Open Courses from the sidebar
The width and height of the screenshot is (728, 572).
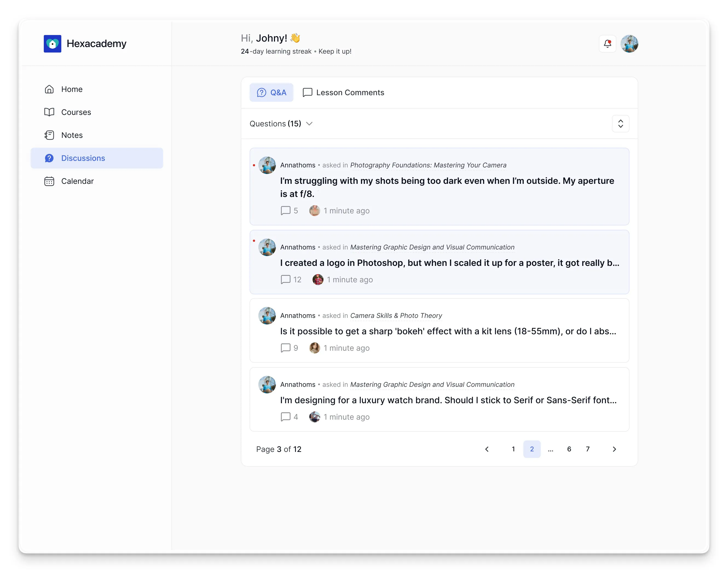click(x=97, y=112)
